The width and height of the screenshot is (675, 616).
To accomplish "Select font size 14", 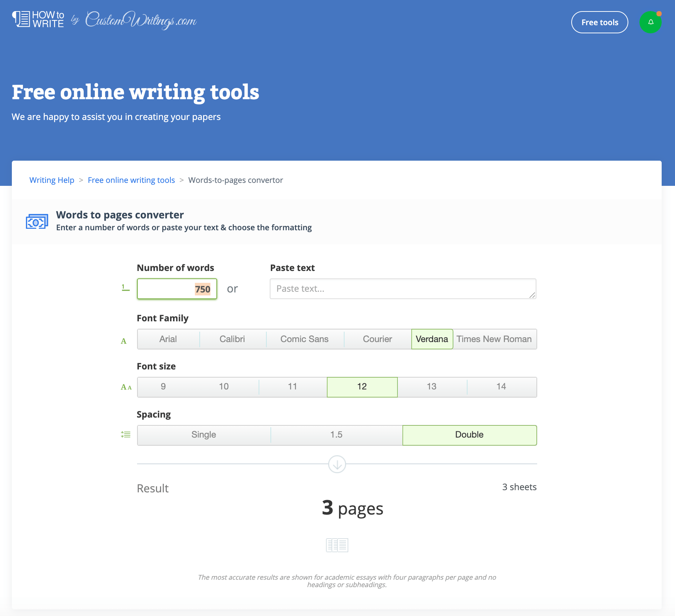I will (501, 386).
